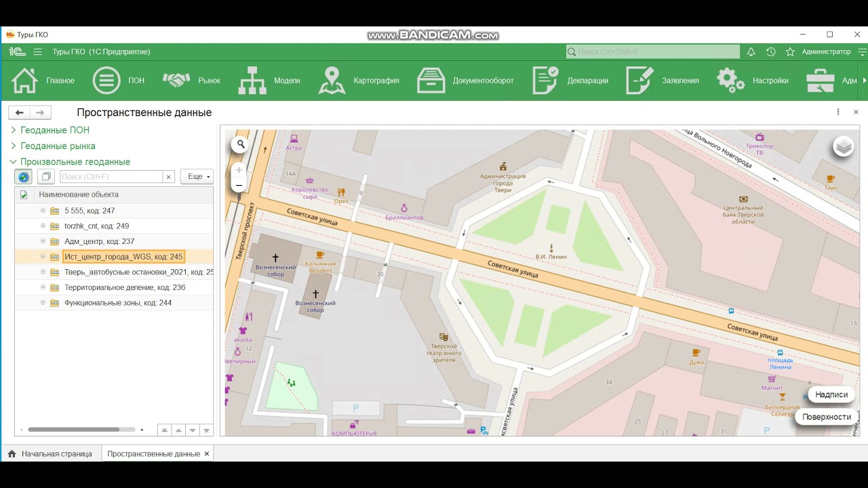Toggle Надписи map labels
Viewport: 868px width, 488px height.
pyautogui.click(x=831, y=394)
